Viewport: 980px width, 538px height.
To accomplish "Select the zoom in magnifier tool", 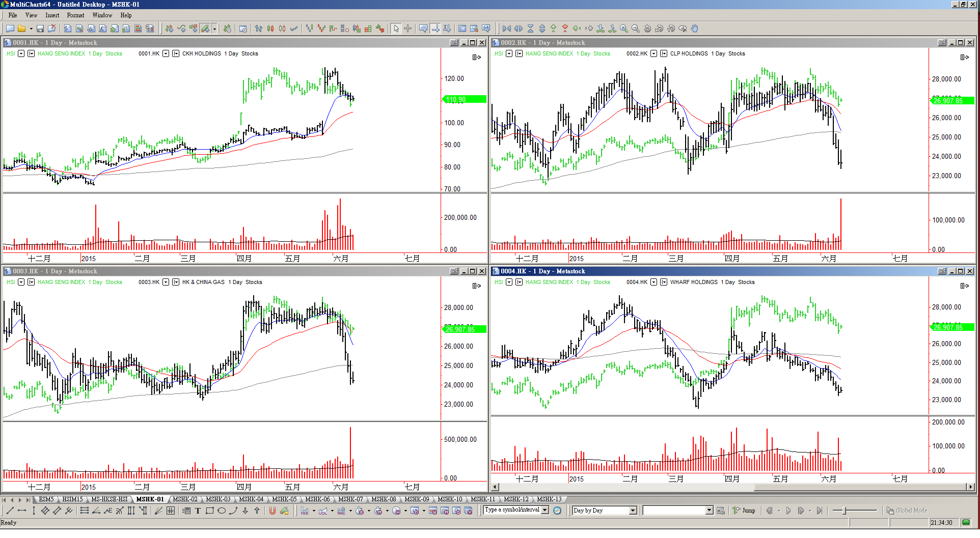I will coord(624,29).
